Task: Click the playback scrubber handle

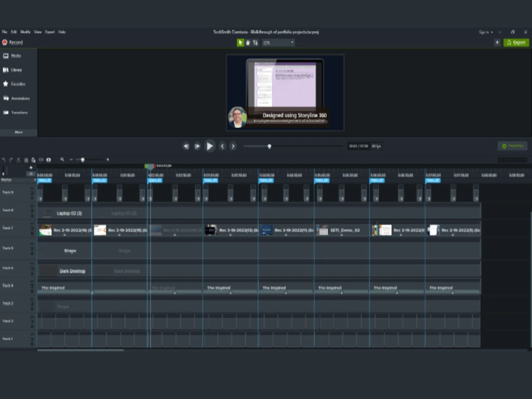Action: click(x=269, y=146)
